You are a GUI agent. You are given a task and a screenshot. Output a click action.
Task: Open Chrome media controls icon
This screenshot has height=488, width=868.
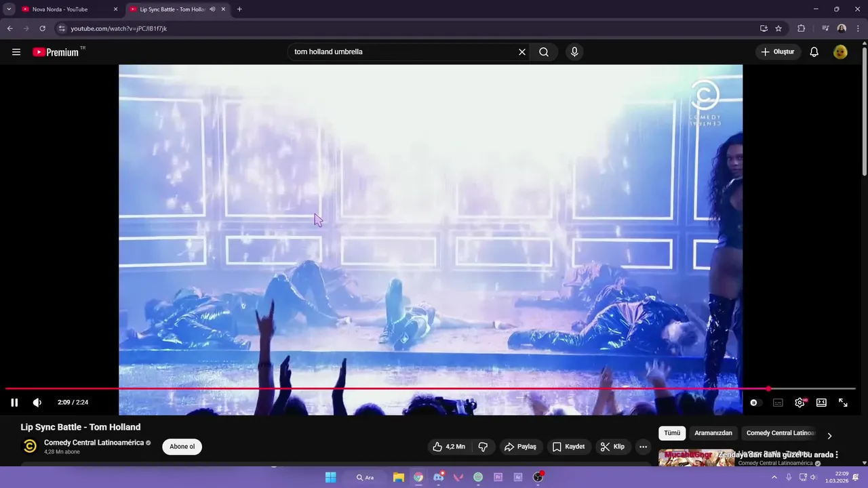pos(825,28)
